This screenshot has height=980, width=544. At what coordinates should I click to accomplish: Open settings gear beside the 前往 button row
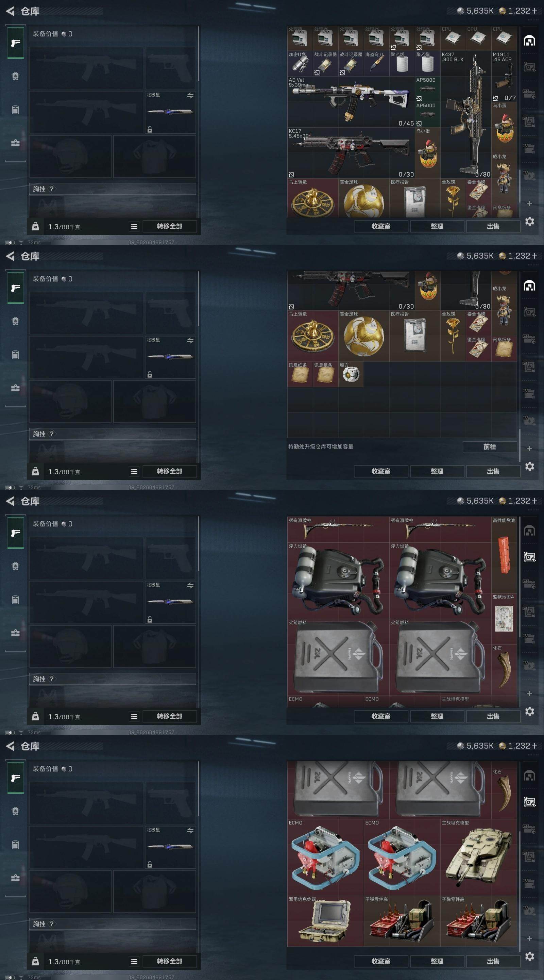point(530,467)
